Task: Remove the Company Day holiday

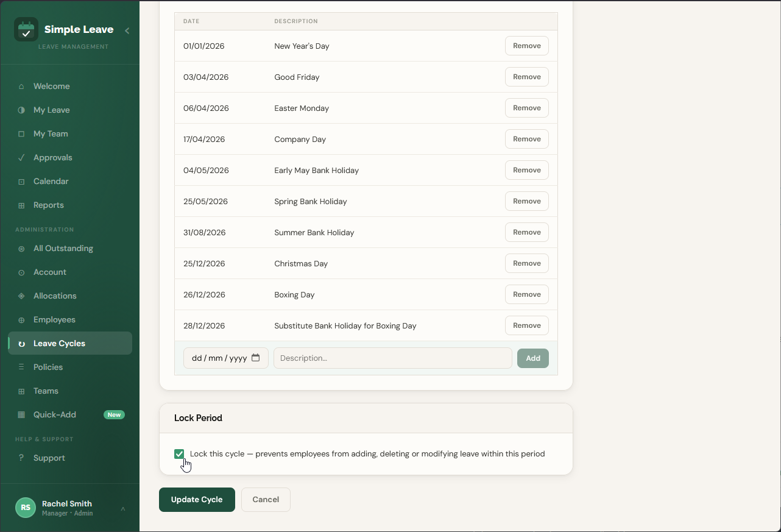Action: (527, 139)
